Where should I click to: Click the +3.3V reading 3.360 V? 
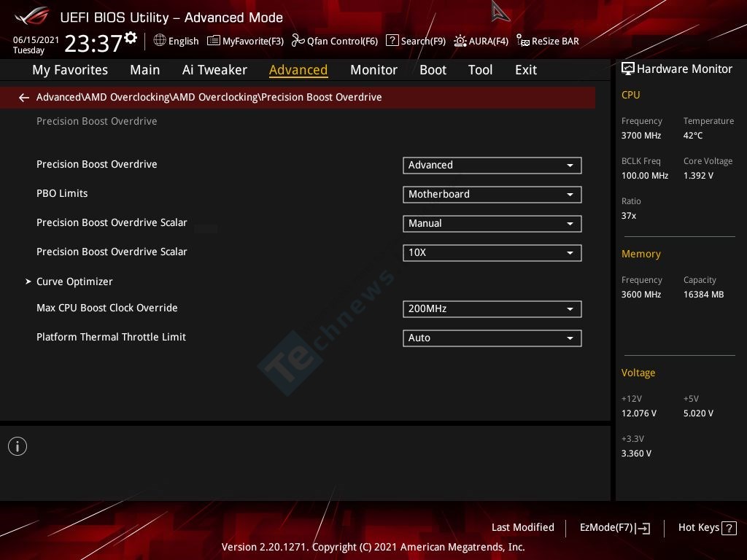coord(636,454)
